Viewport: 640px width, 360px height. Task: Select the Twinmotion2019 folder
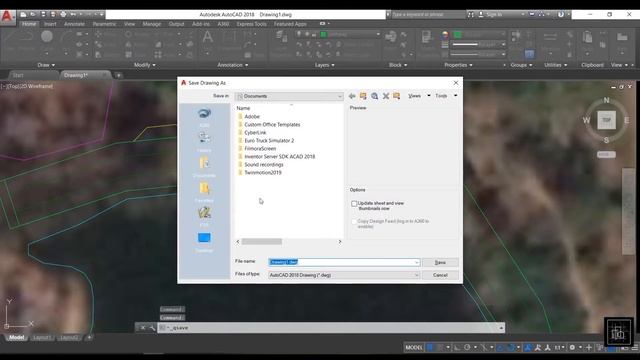pyautogui.click(x=263, y=173)
